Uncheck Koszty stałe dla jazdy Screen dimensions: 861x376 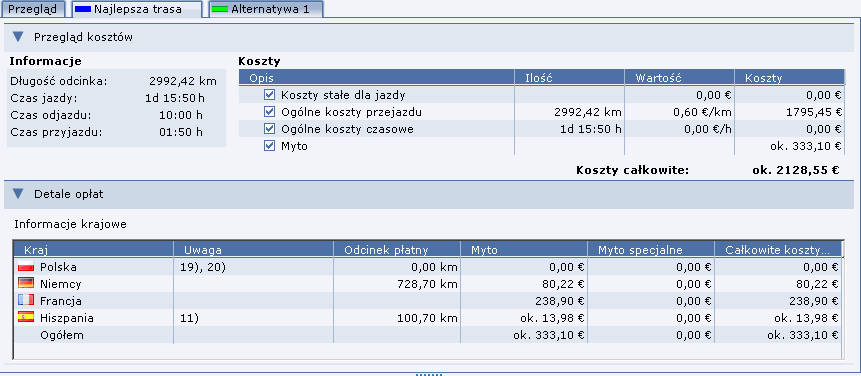(269, 95)
